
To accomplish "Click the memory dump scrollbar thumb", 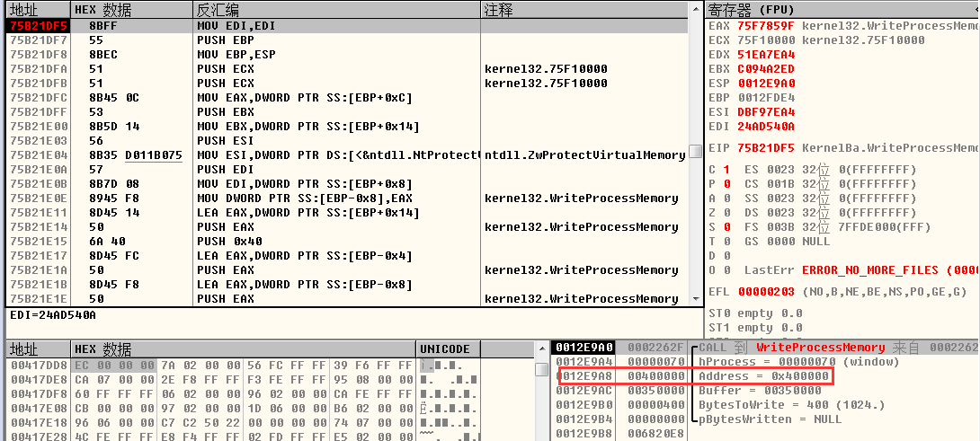I will [x=541, y=368].
